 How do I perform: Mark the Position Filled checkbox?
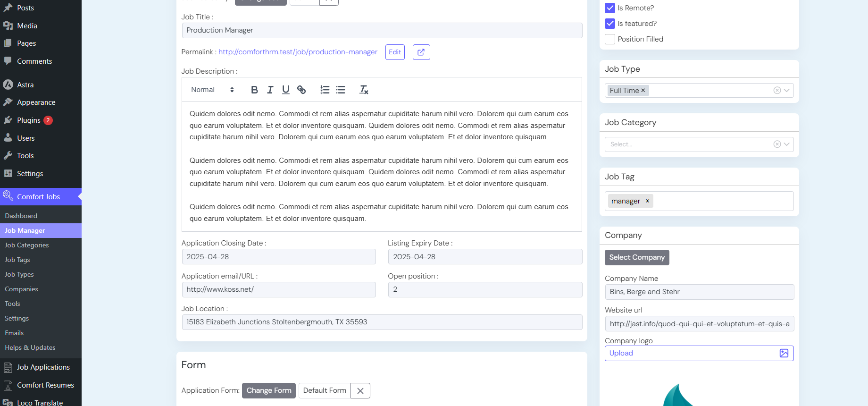(x=610, y=39)
